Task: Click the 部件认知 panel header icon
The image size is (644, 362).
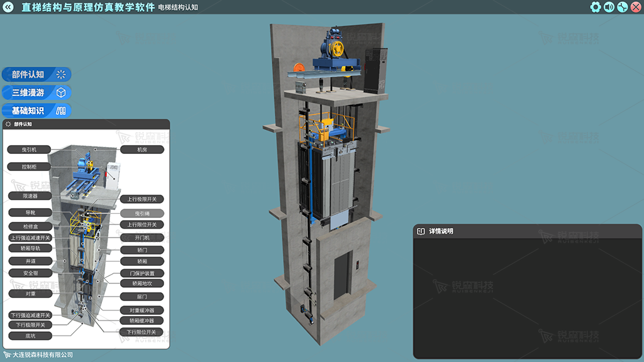Action: click(8, 124)
